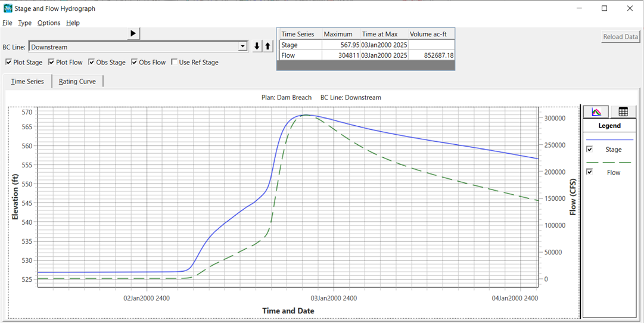Maximize the Stage and Flow Hydrograph window
Viewport: 644px width, 323px height.
(x=604, y=8)
